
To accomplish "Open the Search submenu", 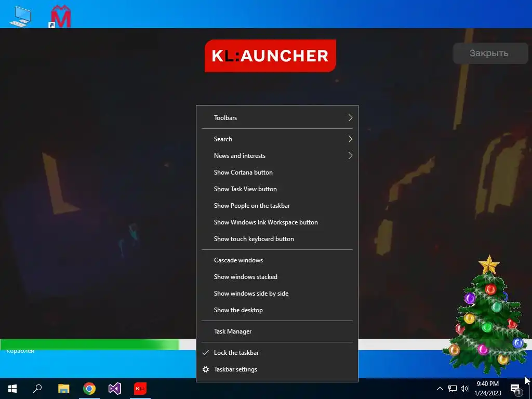I will coord(277,139).
